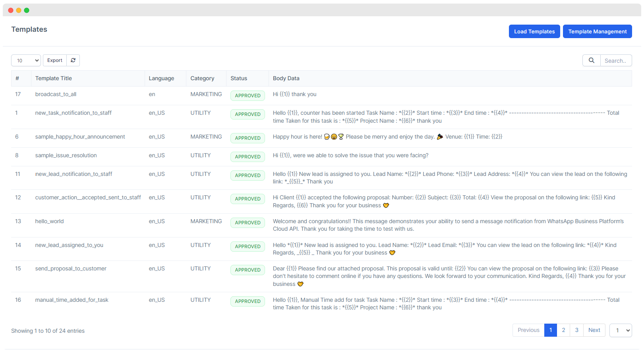Click the Previous pagination button
The width and height of the screenshot is (644, 353).
pyautogui.click(x=528, y=330)
